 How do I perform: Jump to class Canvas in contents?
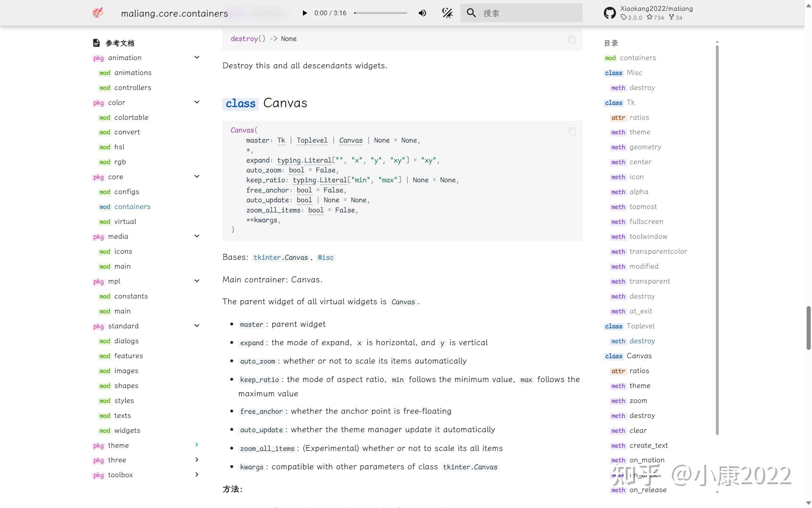[628, 356]
